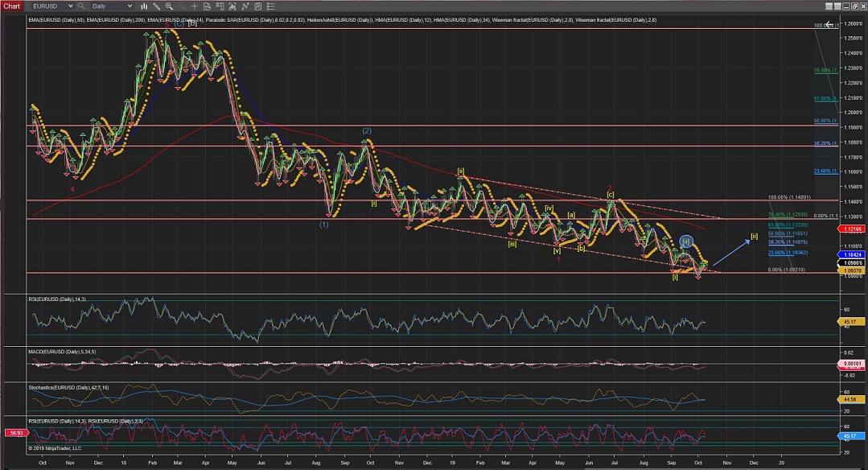Select the yellow [c] wave label

(610, 194)
